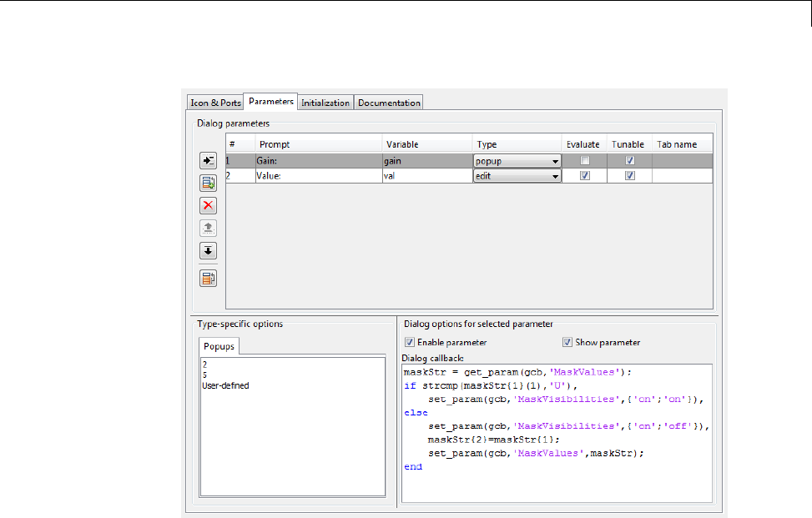Toggle the Show parameter checkbox
The height and width of the screenshot is (518, 812).
567,342
